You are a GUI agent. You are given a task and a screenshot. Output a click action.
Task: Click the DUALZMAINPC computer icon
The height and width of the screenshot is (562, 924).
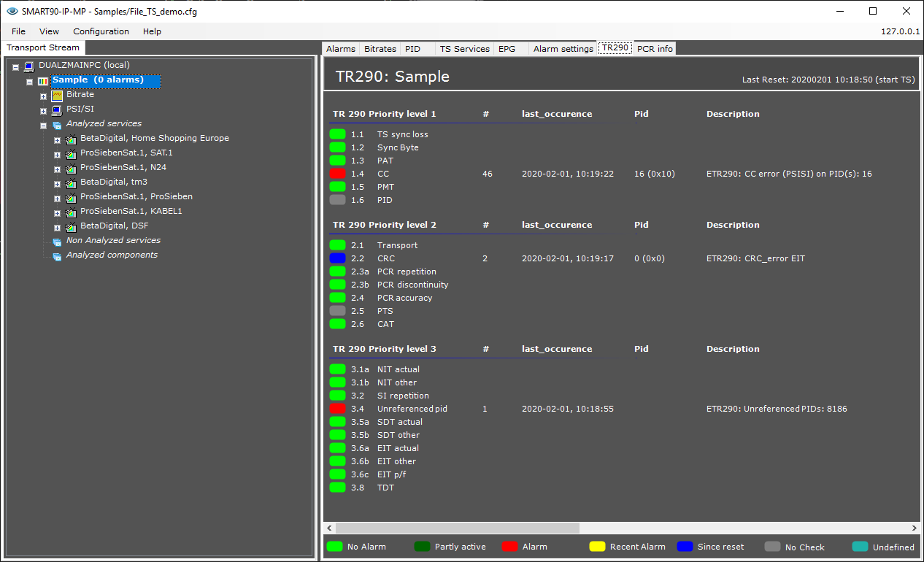pyautogui.click(x=29, y=66)
